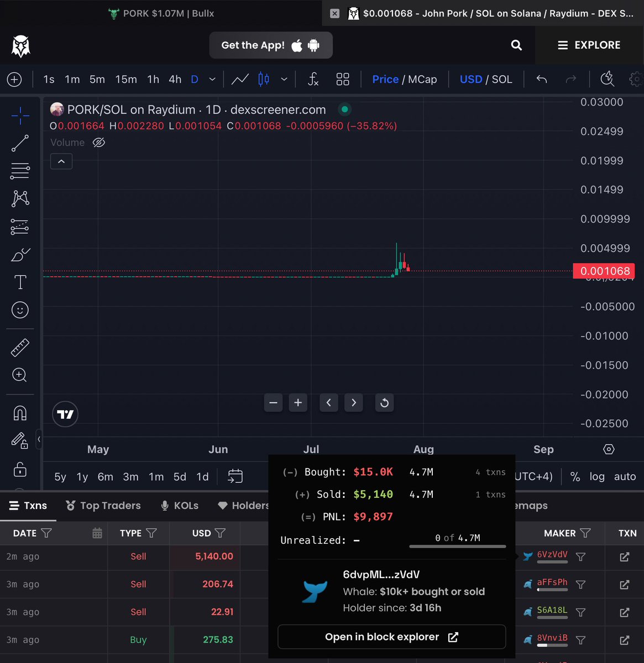Click the compare or add symbol icon
The width and height of the screenshot is (644, 663).
tap(14, 80)
